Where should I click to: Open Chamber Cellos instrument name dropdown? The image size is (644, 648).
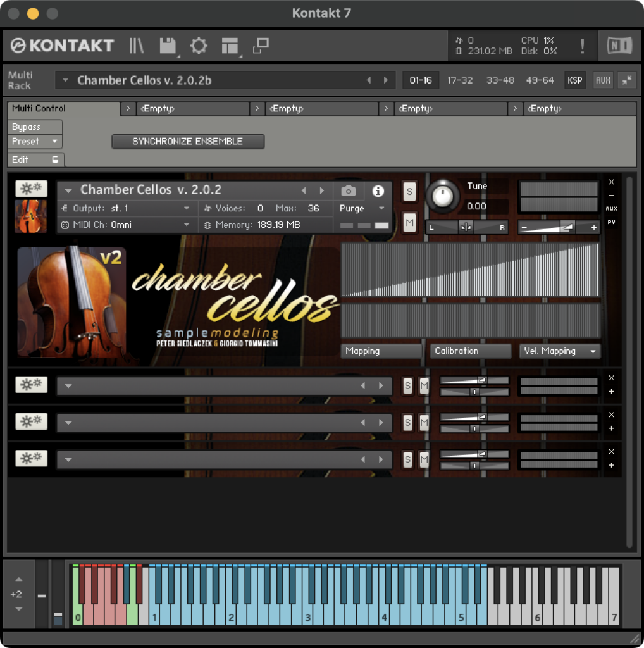[x=68, y=190]
